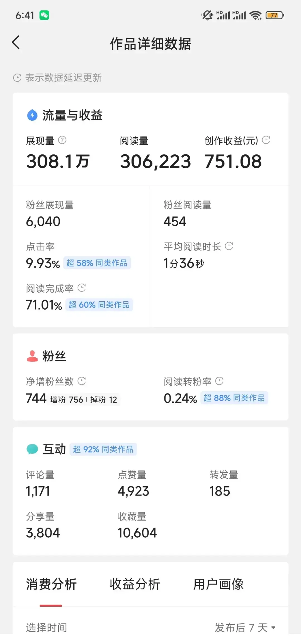This screenshot has width=301, height=644.
Task: Tap the delay clock icon next to 创作收益
Action: [266, 140]
